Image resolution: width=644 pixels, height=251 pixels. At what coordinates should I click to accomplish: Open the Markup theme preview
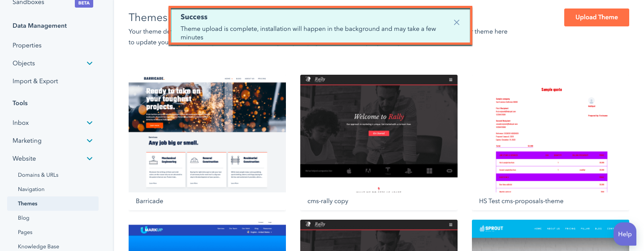tap(207, 235)
